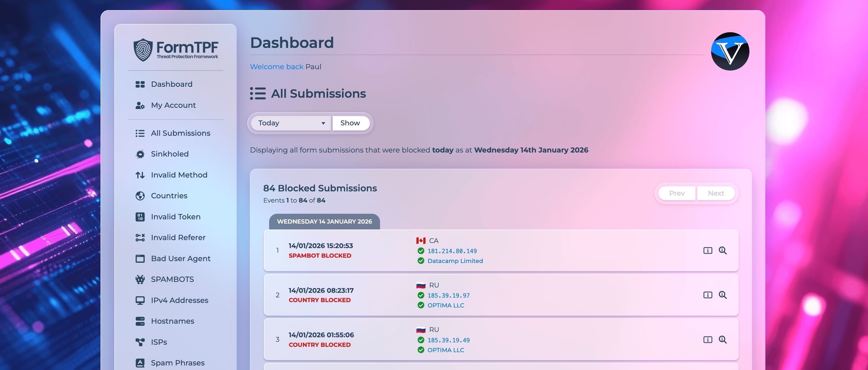
Task: Open the Today time range dropdown
Action: [291, 123]
